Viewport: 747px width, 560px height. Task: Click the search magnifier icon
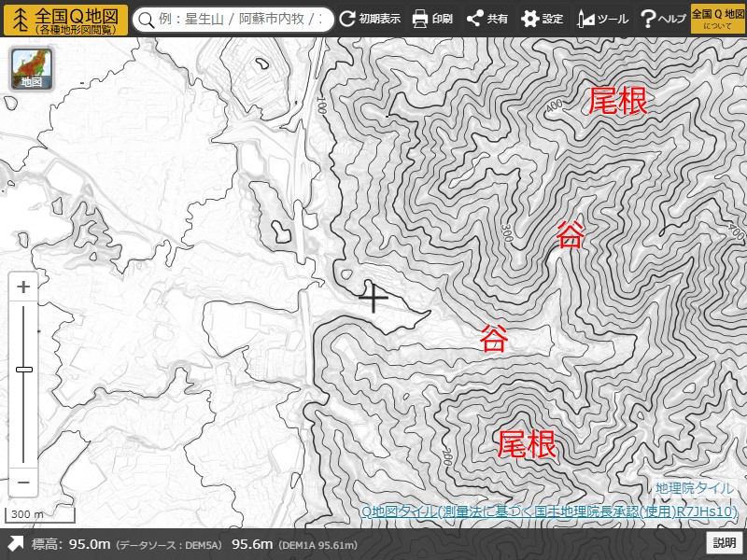click(146, 20)
